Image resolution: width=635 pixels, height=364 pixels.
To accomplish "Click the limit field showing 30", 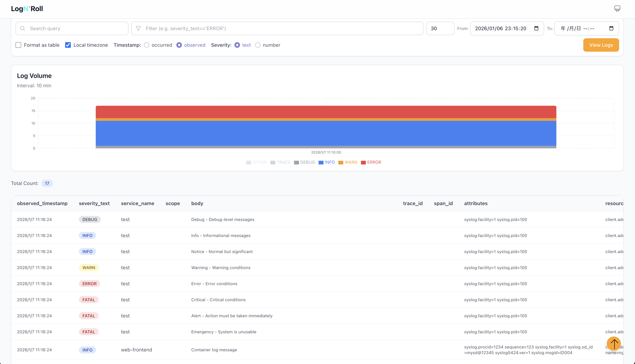I will pos(440,29).
